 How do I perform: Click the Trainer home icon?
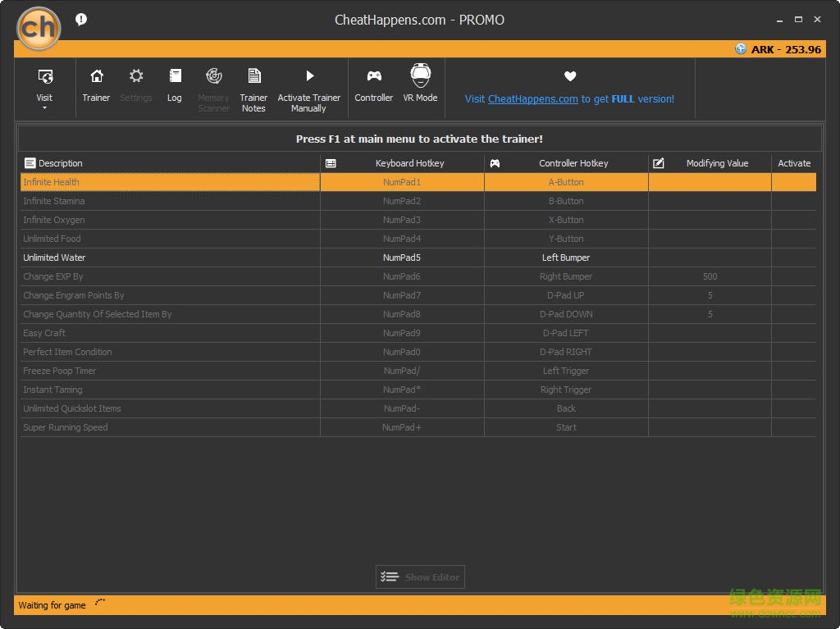[96, 77]
